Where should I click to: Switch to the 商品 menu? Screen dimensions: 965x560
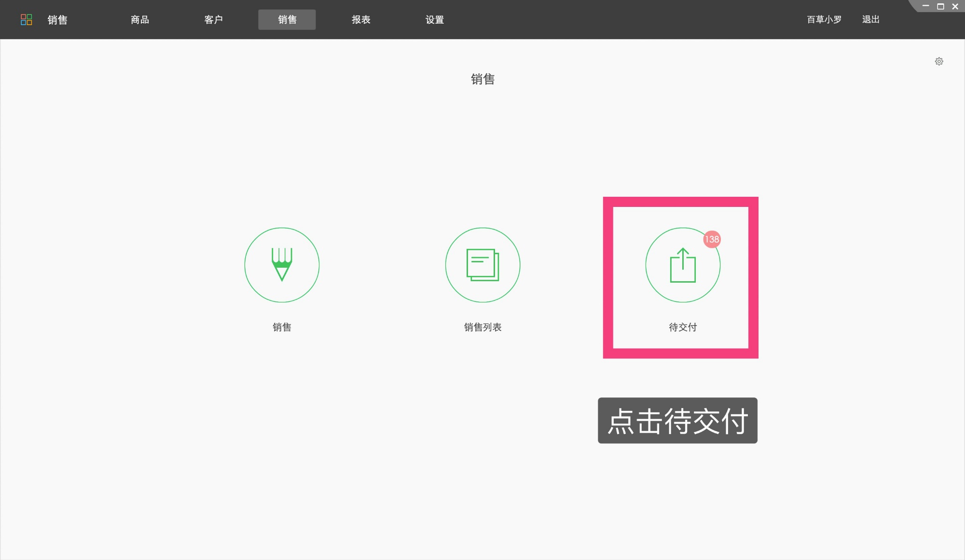(139, 19)
